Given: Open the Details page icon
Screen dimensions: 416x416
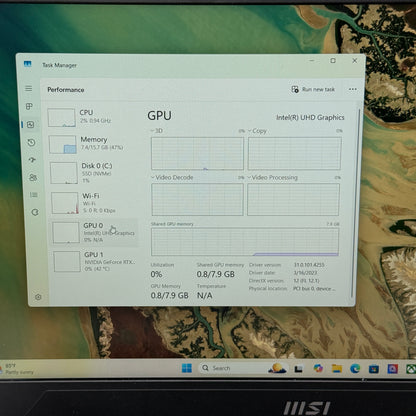Looking at the screenshot, I should pyautogui.click(x=34, y=195).
